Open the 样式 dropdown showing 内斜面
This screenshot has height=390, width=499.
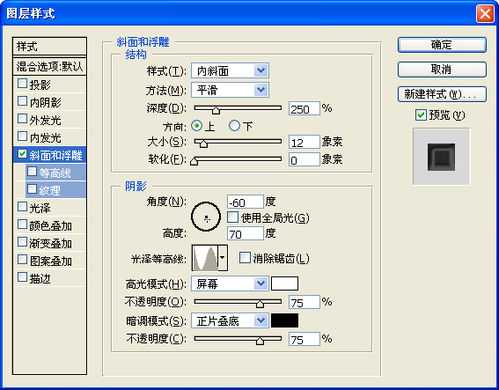(230, 71)
